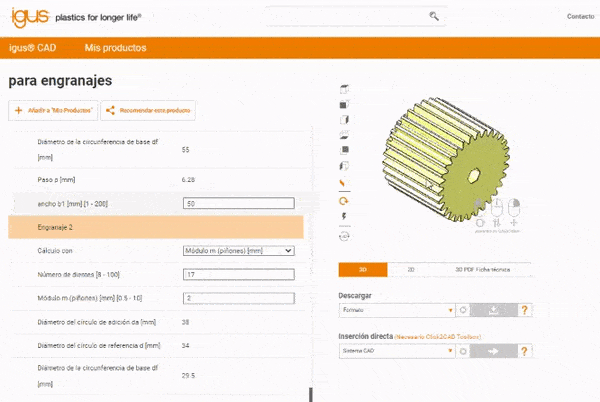Switch to the 2D view tab
This screenshot has width=600, height=402.
(410, 270)
